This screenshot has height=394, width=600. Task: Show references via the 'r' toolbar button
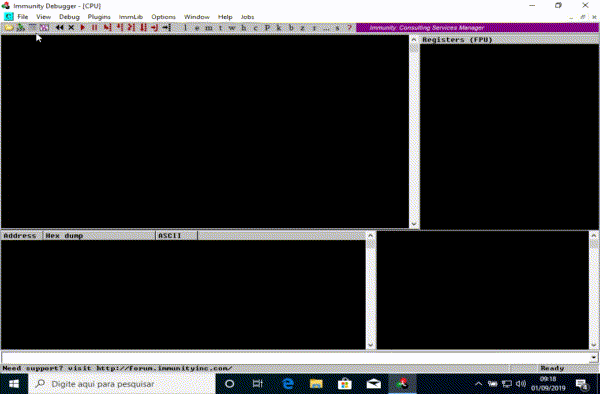(314, 28)
